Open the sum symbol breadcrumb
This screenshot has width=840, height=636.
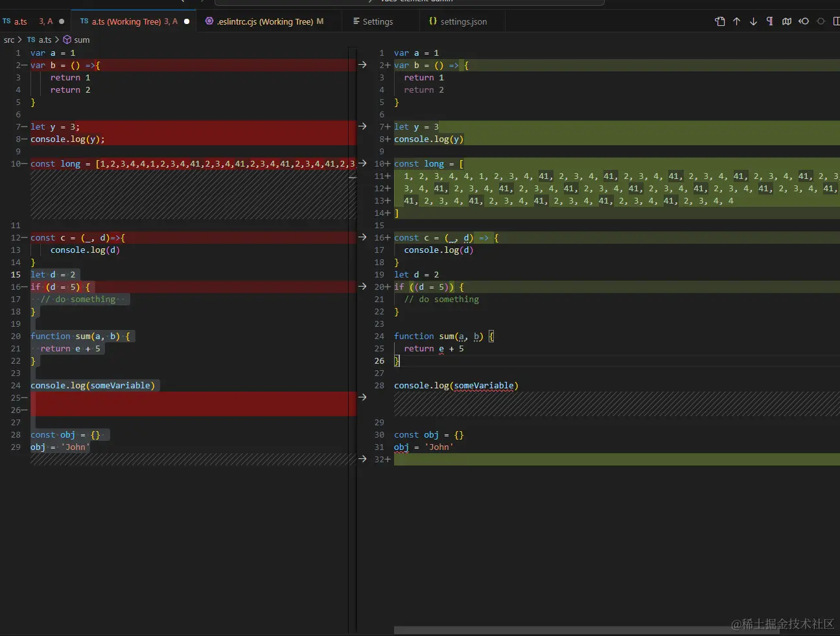(x=76, y=40)
